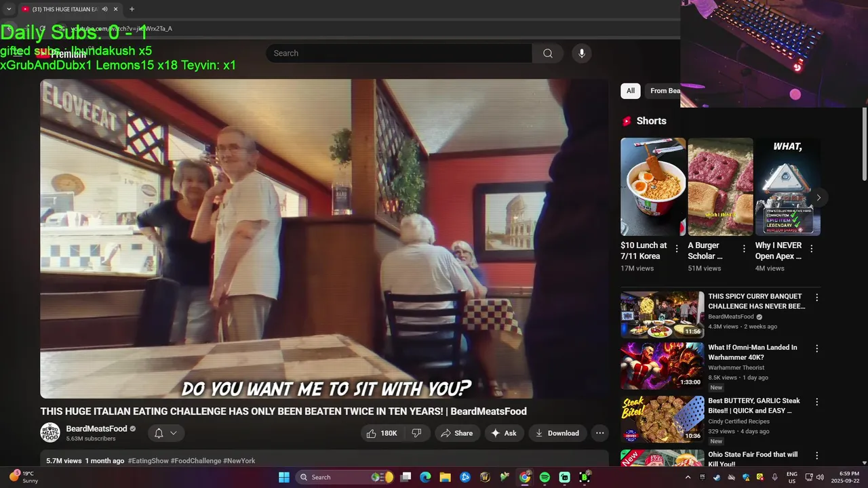Open options menu for Ohio State Fair Food video
The width and height of the screenshot is (868, 488).
816,455
